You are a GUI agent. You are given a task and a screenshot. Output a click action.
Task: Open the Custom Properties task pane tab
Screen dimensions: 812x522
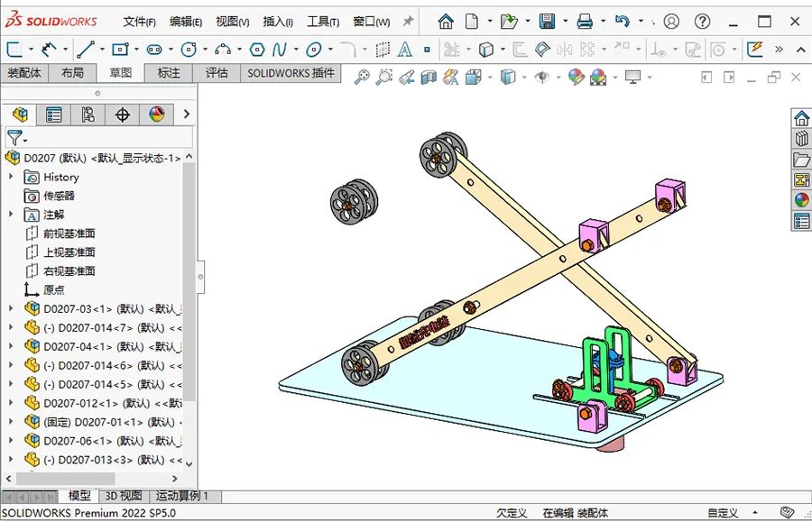(x=802, y=221)
